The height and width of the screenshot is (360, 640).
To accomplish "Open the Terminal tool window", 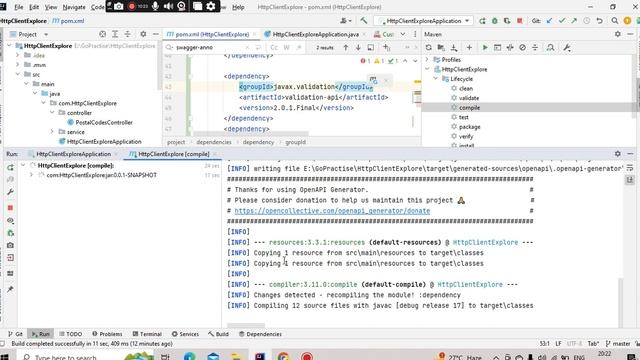I will pyautogui.click(x=147, y=334).
